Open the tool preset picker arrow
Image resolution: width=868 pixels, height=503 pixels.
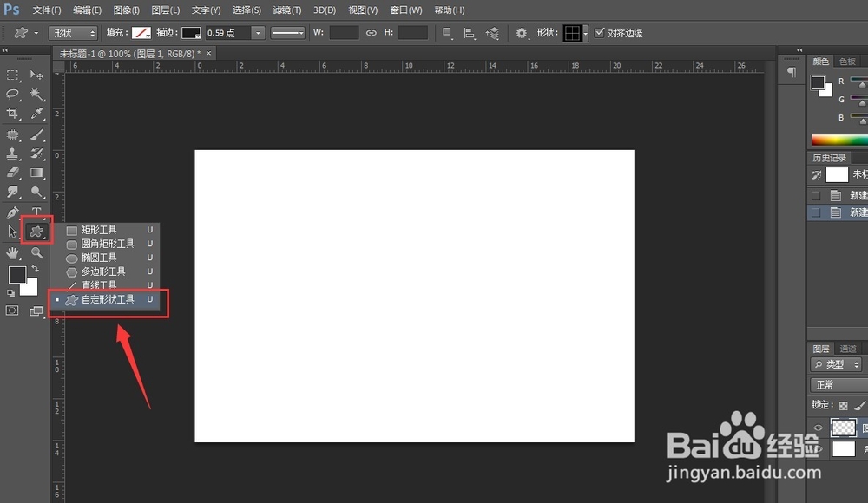pyautogui.click(x=36, y=33)
